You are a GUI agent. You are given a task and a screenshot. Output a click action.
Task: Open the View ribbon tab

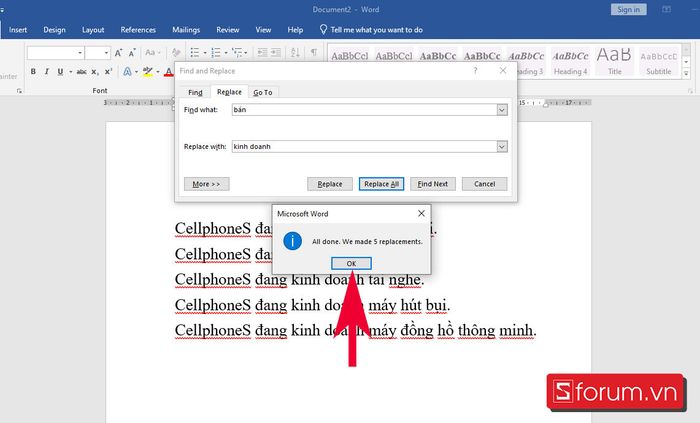pos(263,30)
